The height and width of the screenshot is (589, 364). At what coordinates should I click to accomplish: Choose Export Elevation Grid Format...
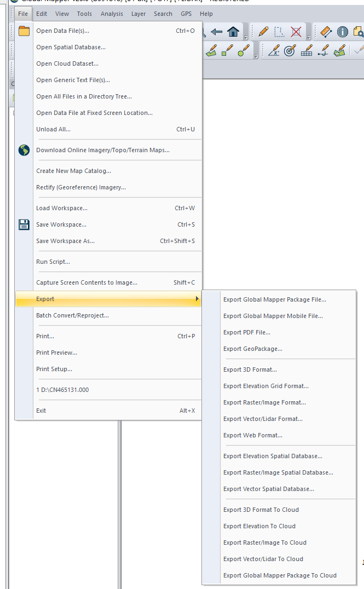279,386
